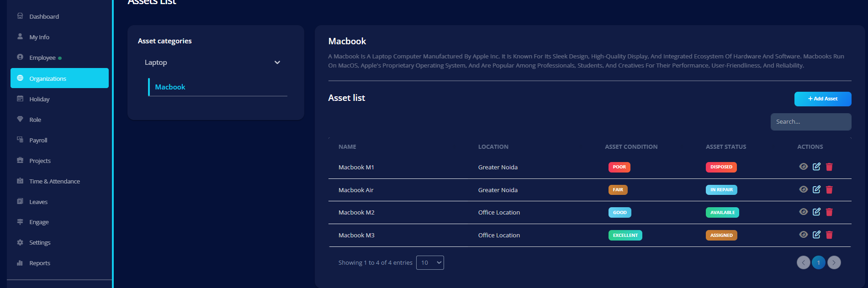Click the GOOD condition badge
The image size is (868, 288).
620,212
